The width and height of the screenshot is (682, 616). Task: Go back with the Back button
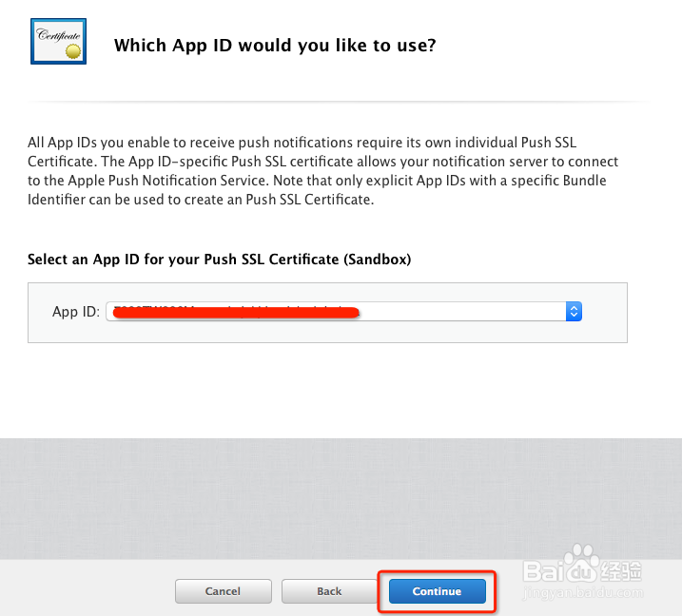click(x=329, y=591)
